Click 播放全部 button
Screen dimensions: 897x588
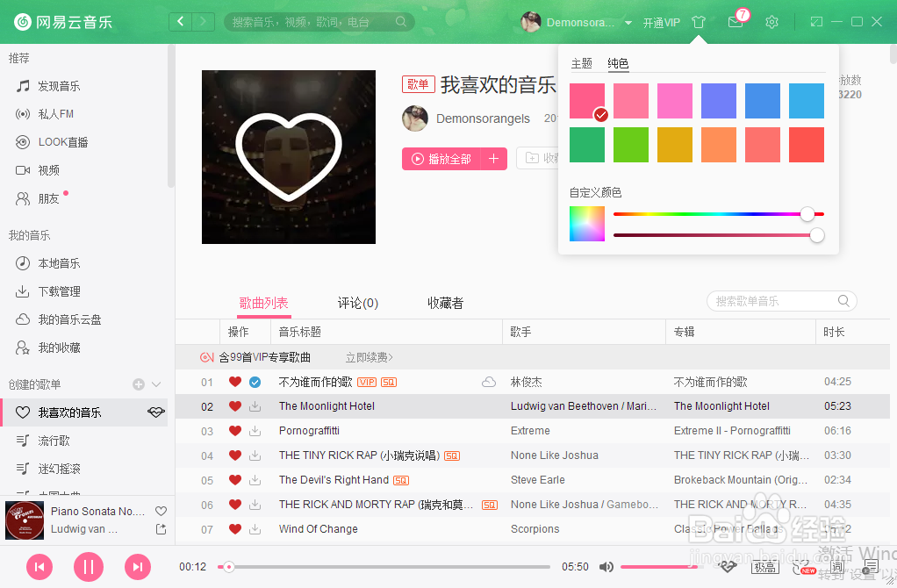[x=441, y=159]
